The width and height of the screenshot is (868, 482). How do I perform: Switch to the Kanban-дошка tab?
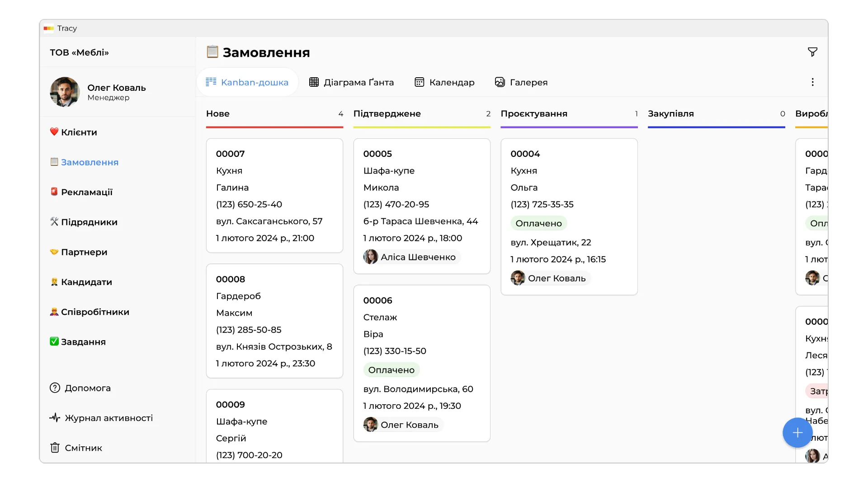(247, 82)
